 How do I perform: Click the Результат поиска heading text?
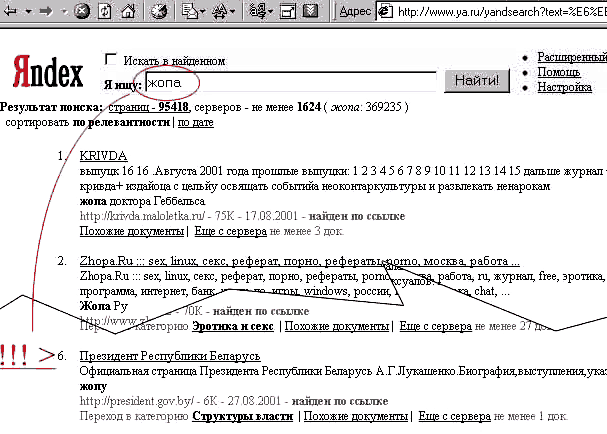coord(51,107)
